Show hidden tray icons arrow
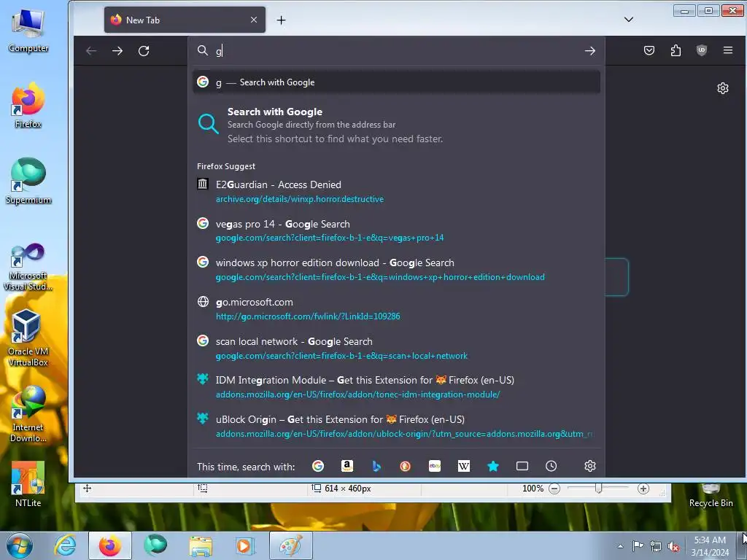The image size is (747, 560). [620, 546]
